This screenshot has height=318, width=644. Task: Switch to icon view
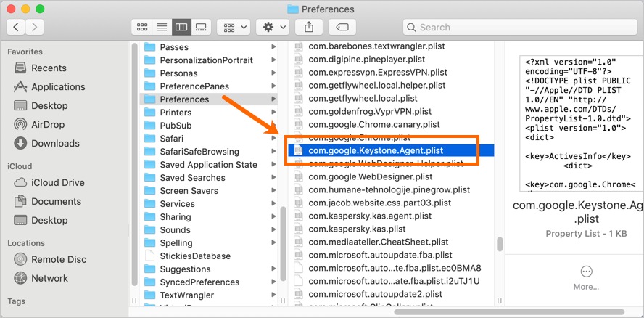141,27
